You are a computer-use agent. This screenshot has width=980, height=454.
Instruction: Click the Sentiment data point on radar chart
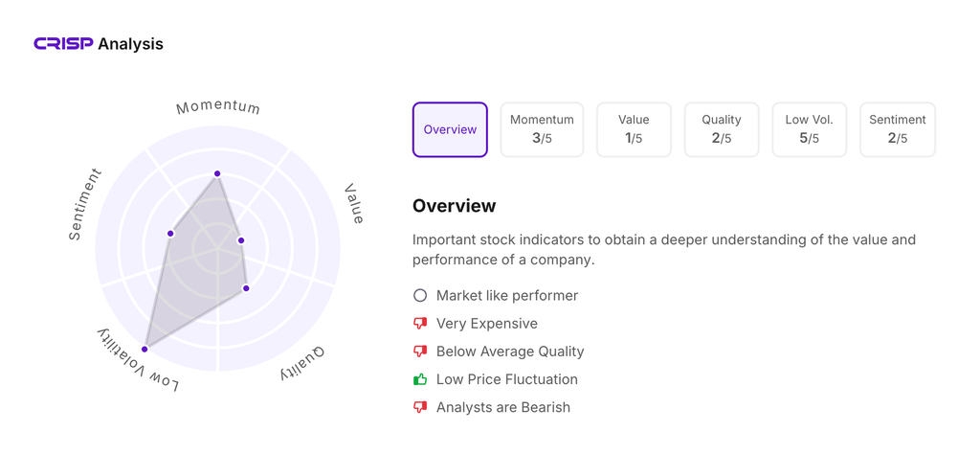(x=171, y=234)
